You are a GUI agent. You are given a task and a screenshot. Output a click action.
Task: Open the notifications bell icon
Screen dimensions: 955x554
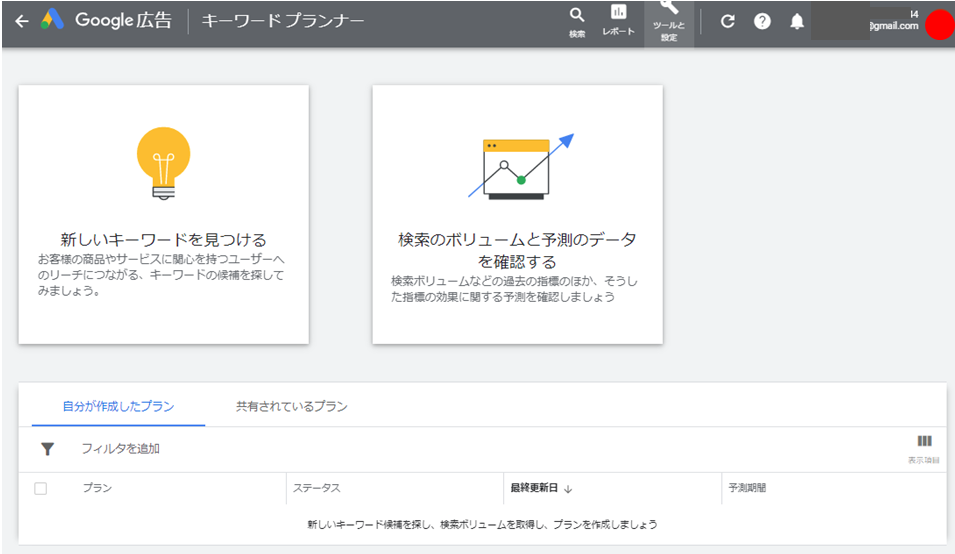click(x=797, y=22)
